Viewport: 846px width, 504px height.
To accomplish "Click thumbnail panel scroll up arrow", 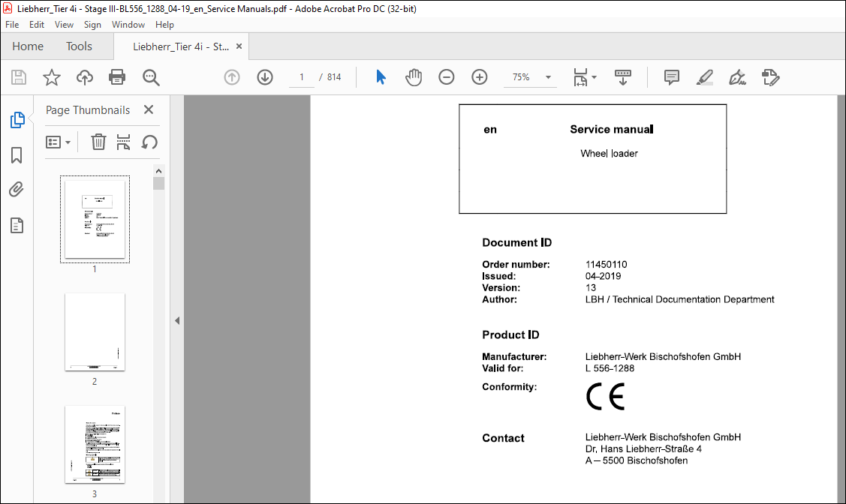I will (158, 171).
